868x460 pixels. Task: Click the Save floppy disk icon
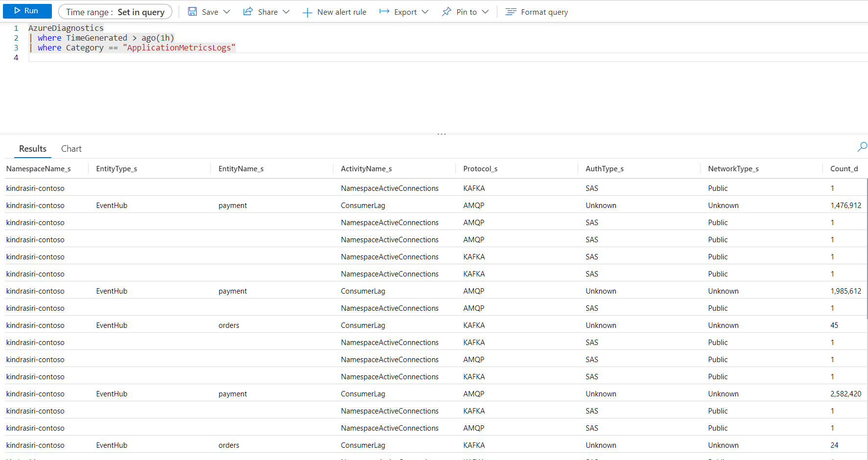pos(192,12)
